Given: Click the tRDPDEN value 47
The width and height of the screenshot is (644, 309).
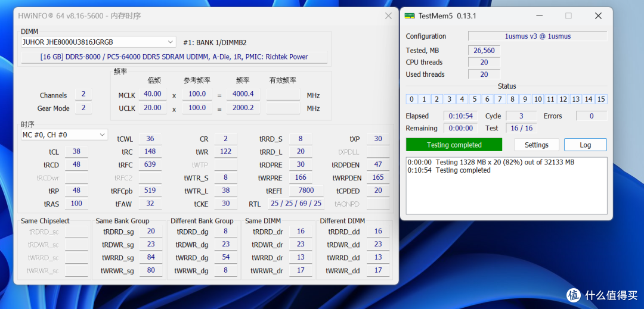Looking at the screenshot, I should 378,164.
